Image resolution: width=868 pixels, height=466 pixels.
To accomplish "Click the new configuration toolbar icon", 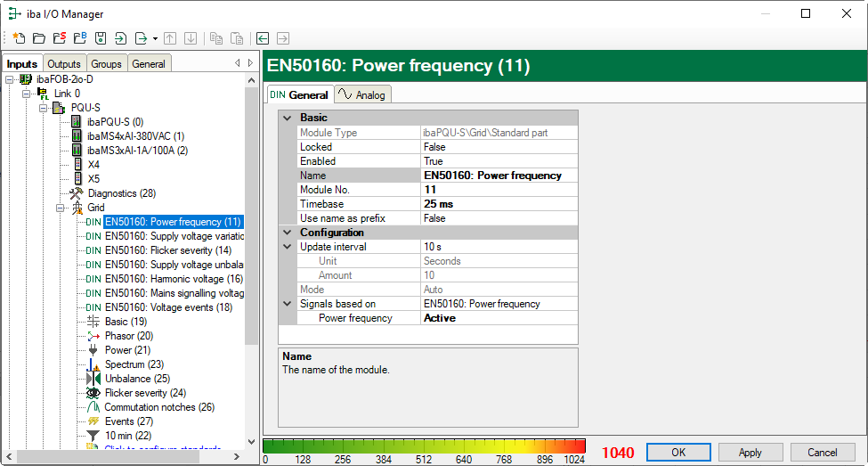I will pos(18,38).
